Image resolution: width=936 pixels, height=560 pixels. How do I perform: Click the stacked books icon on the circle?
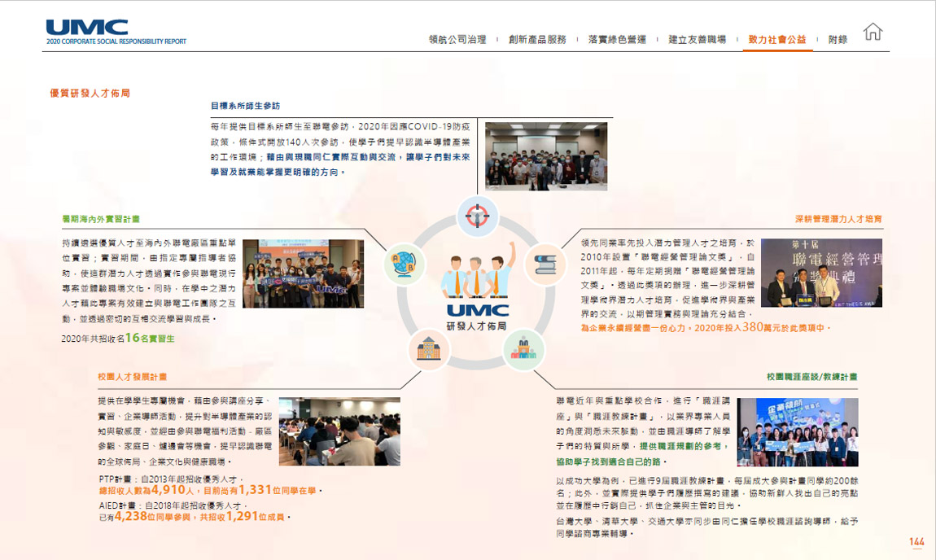pyautogui.click(x=544, y=264)
